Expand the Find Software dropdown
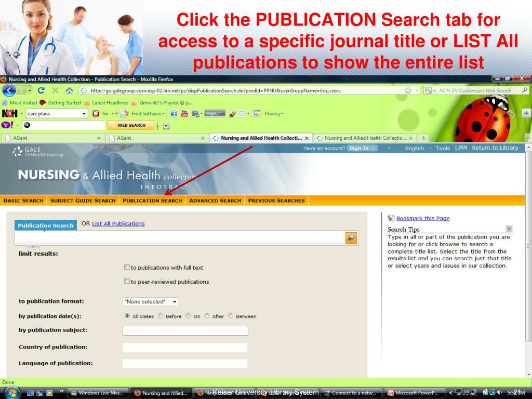The width and height of the screenshot is (532, 399). (x=164, y=114)
